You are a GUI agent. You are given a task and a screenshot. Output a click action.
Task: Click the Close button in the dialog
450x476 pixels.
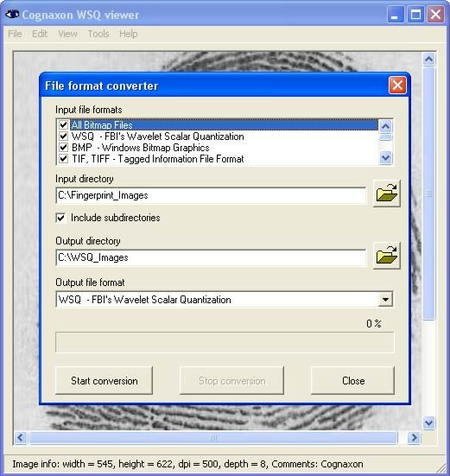click(x=353, y=381)
